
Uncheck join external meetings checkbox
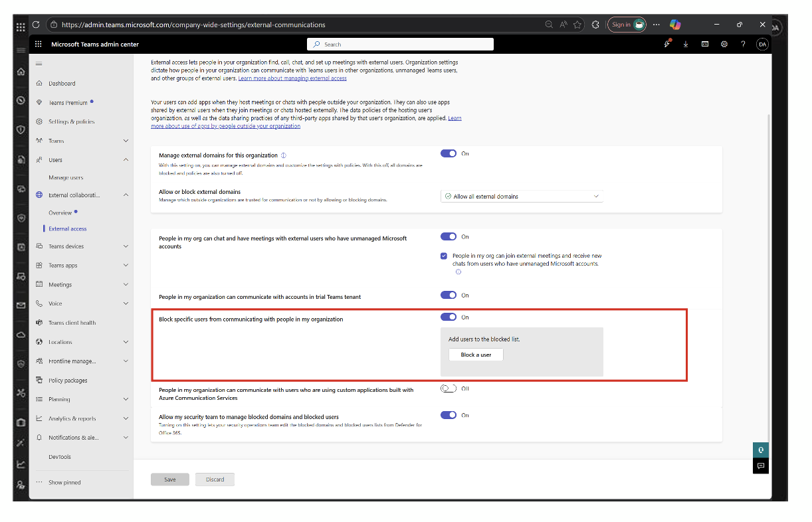click(444, 256)
